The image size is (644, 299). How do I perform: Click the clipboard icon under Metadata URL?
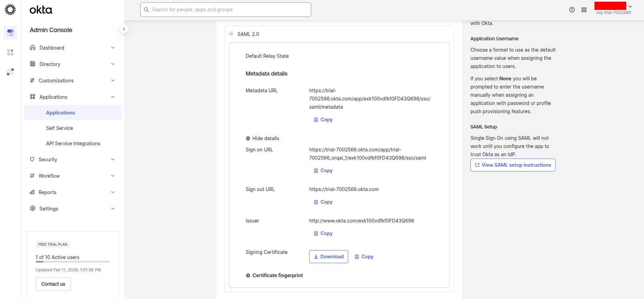pos(316,120)
